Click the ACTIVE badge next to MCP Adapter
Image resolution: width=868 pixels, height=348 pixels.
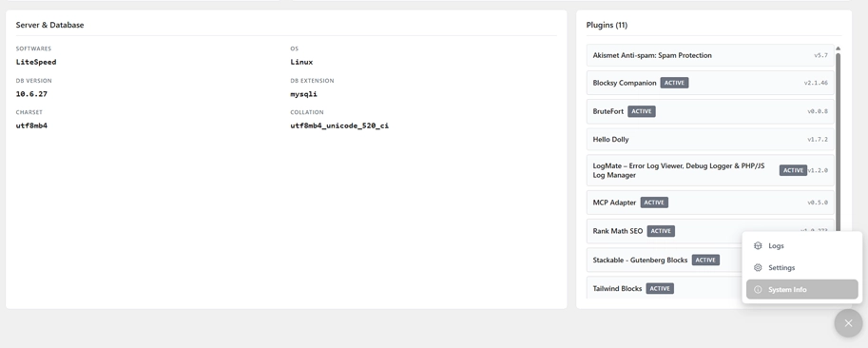tap(654, 203)
